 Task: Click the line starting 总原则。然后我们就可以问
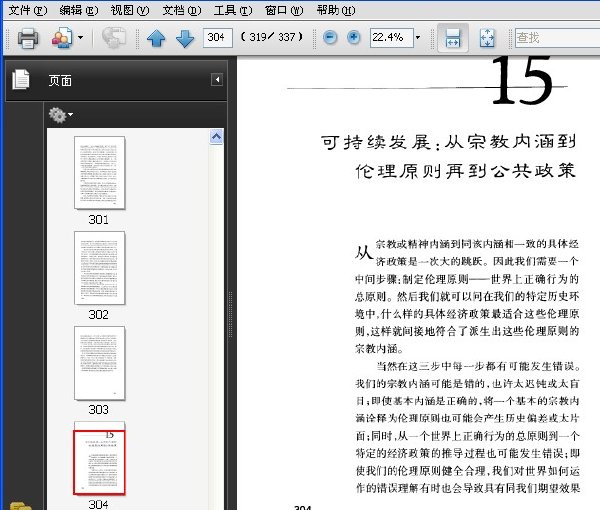pyautogui.click(x=467, y=297)
